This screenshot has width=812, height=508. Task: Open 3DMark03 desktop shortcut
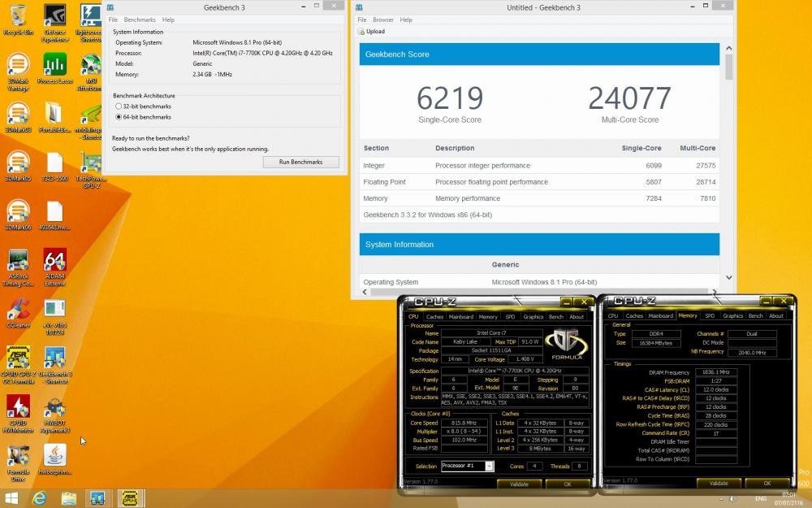pyautogui.click(x=18, y=116)
